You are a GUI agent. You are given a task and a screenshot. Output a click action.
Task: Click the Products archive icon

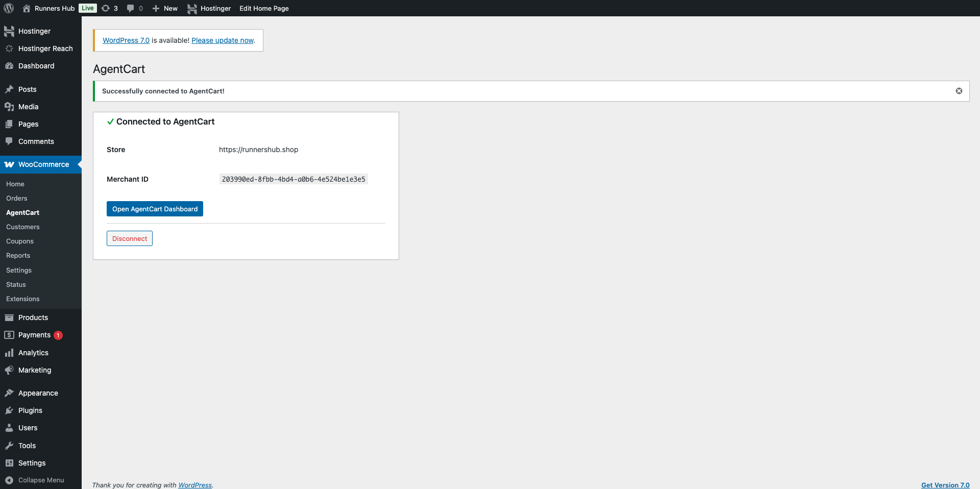(x=9, y=317)
